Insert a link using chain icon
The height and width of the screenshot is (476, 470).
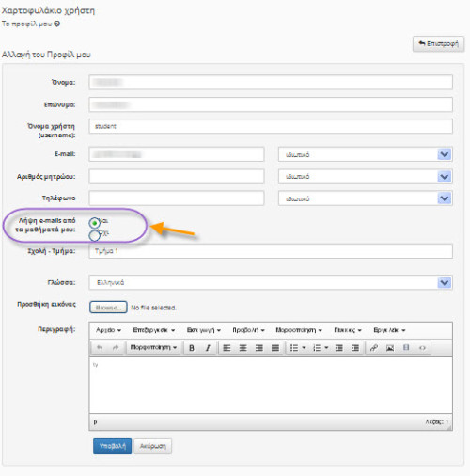tap(373, 348)
